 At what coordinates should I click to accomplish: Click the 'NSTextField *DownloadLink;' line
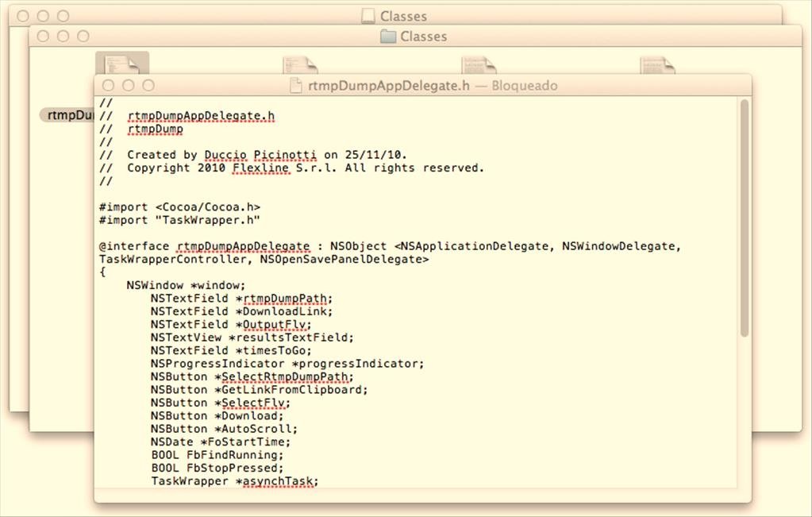coord(242,311)
